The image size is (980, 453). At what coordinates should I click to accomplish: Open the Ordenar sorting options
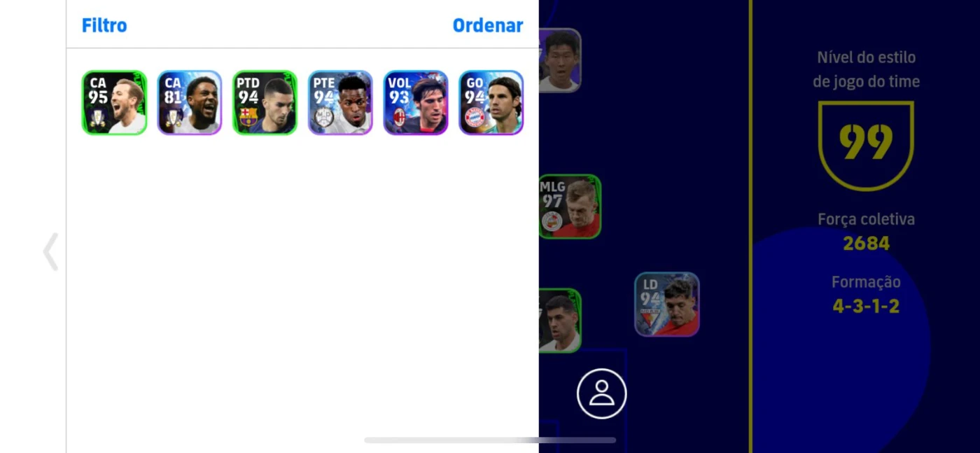pyautogui.click(x=488, y=26)
